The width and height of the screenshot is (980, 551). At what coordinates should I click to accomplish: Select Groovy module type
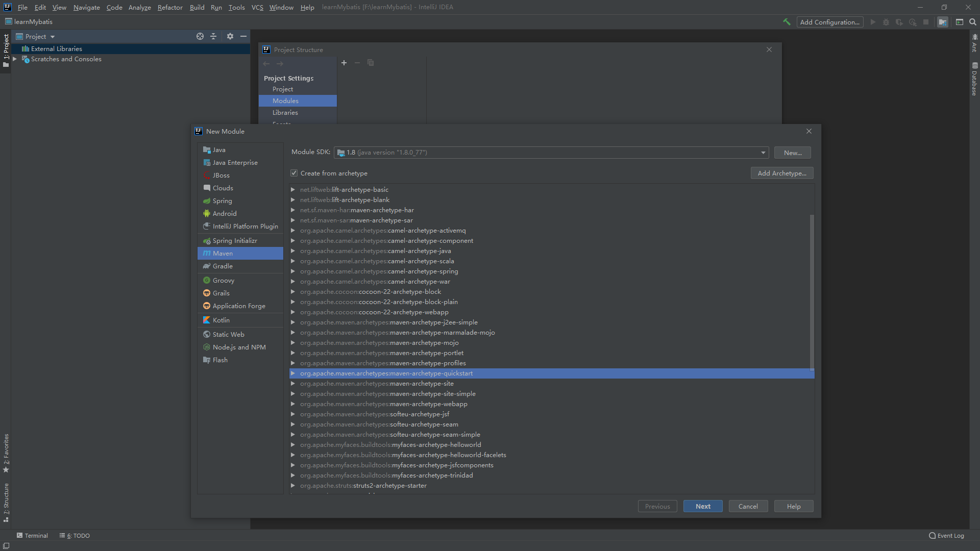click(x=240, y=280)
